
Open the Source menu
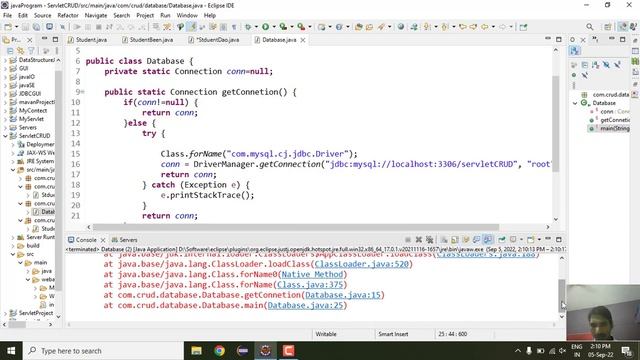(42, 16)
